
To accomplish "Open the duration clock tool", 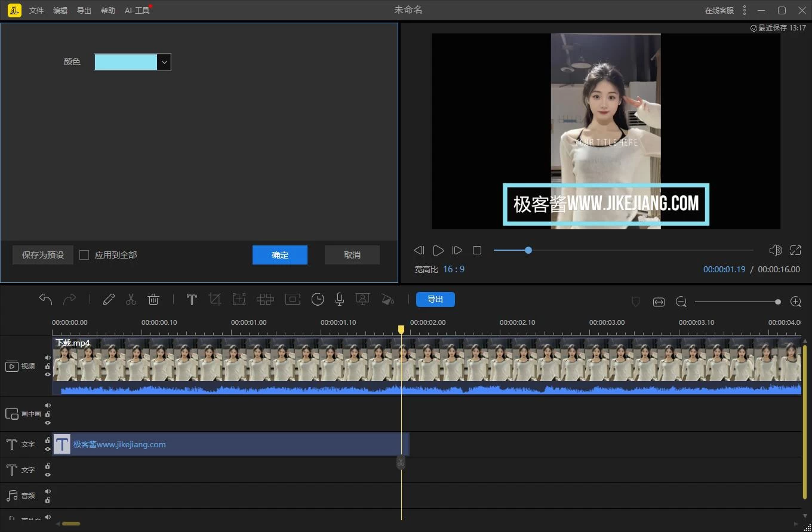I will (x=318, y=300).
